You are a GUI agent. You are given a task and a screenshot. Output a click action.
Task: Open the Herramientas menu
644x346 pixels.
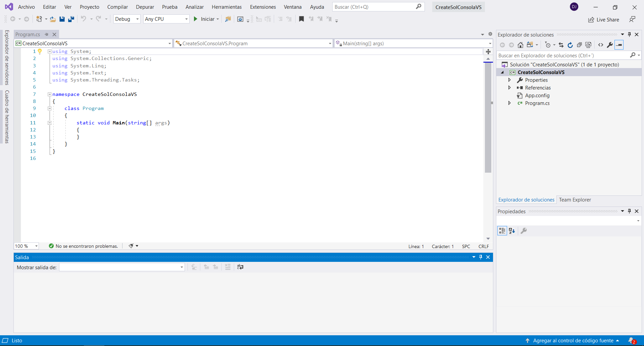[x=227, y=7]
